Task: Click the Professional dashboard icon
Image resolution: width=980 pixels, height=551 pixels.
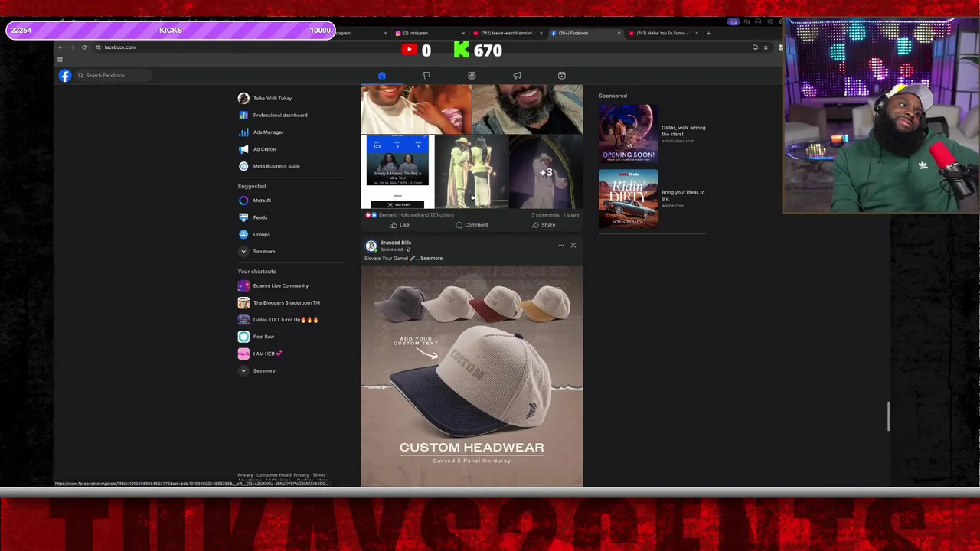Action: pos(243,115)
